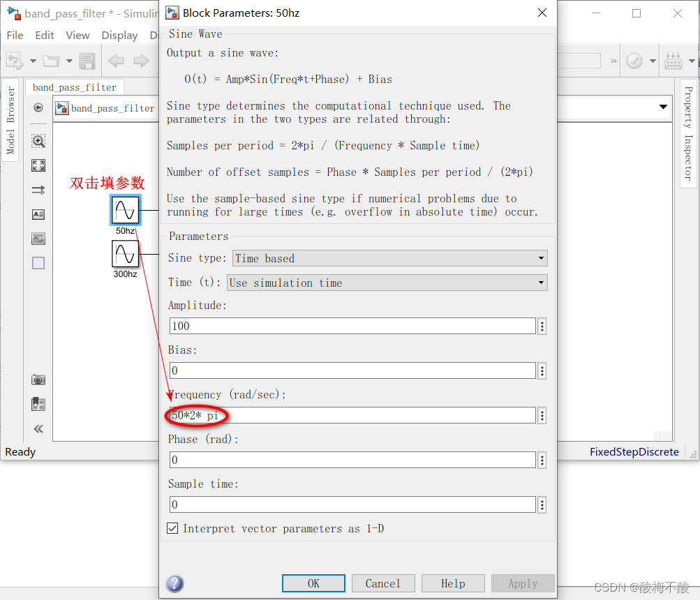The height and width of the screenshot is (600, 700).
Task: Click the Ready status bar text
Action: (20, 452)
